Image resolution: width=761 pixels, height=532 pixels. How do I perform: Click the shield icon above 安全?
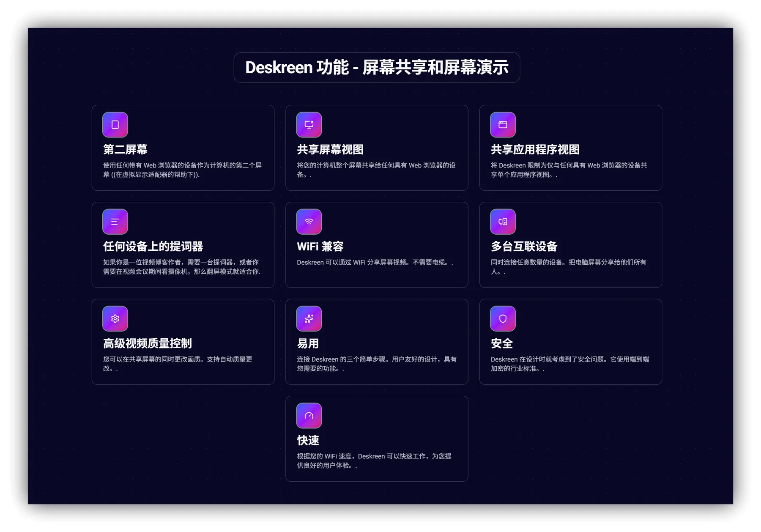pos(503,318)
